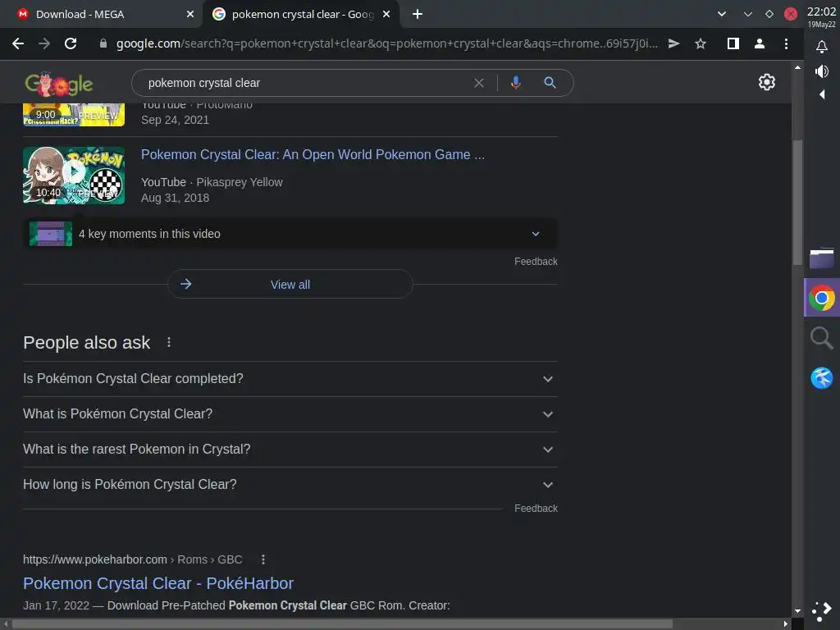Open the dock search magnifier
Image resolution: width=840 pixels, height=630 pixels.
821,338
